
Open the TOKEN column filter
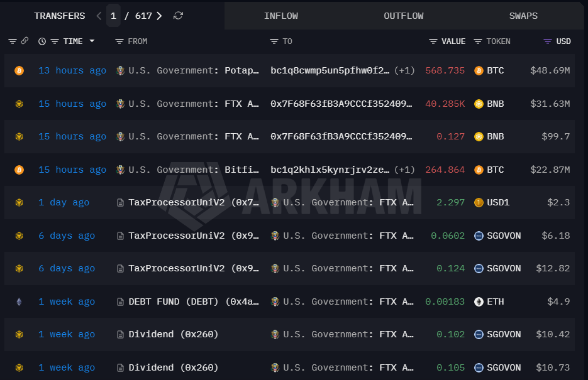pyautogui.click(x=478, y=41)
